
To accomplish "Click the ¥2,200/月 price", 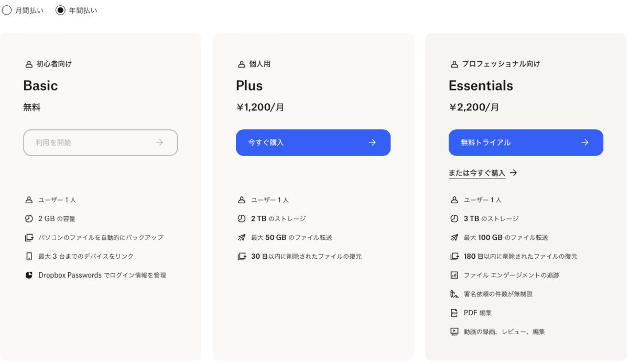I will 474,107.
